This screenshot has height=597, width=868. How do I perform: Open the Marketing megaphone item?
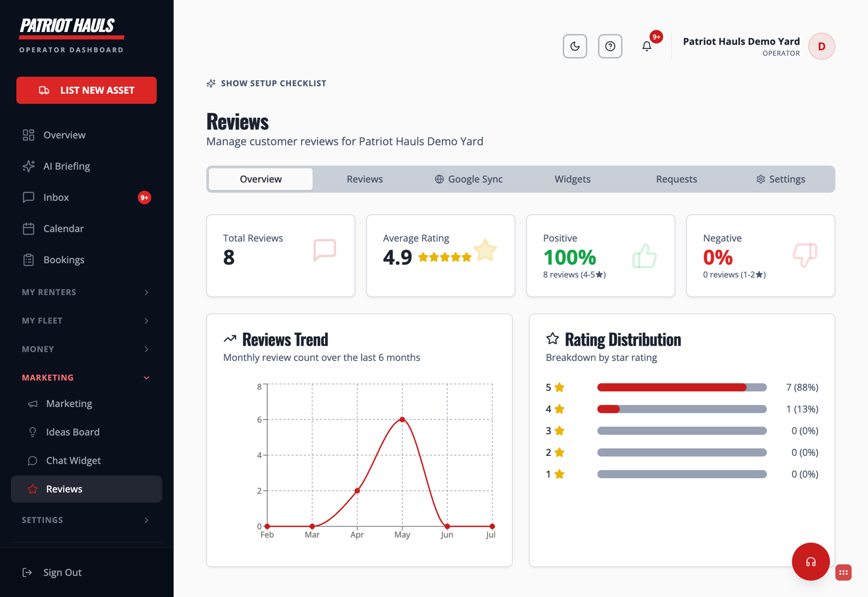[x=87, y=404]
